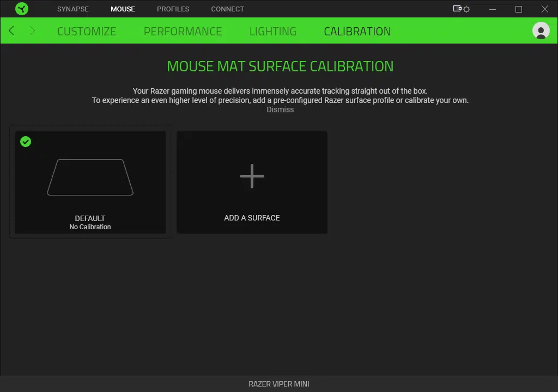Close the Synapse window
Viewport: 558px width, 392px height.
[x=544, y=9]
